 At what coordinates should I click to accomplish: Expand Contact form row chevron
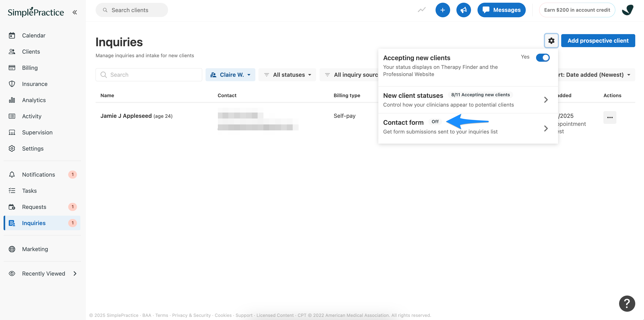pos(546,129)
